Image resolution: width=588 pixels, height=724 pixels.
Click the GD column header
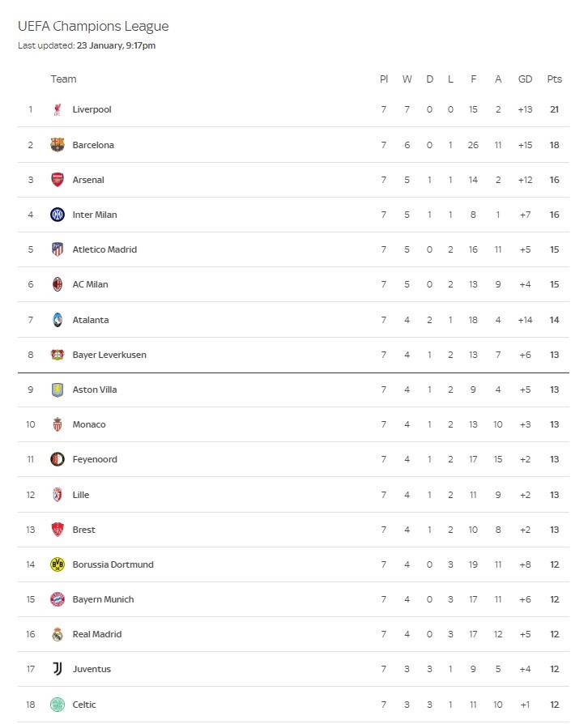coord(525,79)
